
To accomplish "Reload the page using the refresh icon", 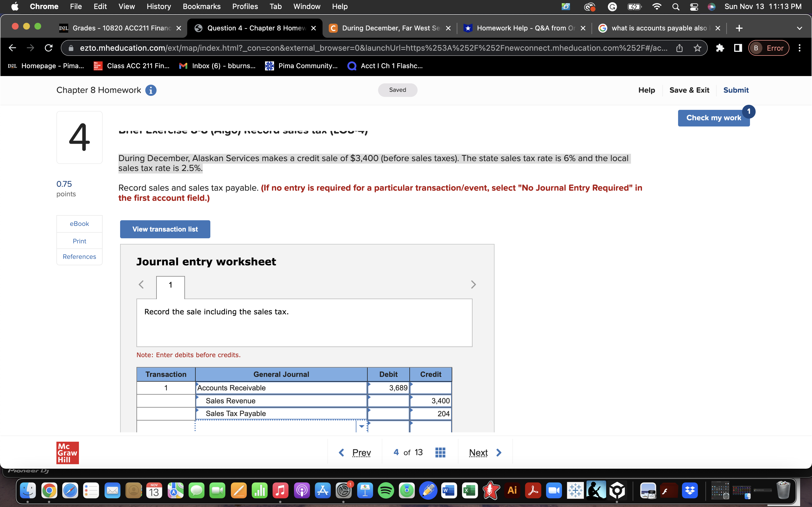I will pyautogui.click(x=48, y=48).
